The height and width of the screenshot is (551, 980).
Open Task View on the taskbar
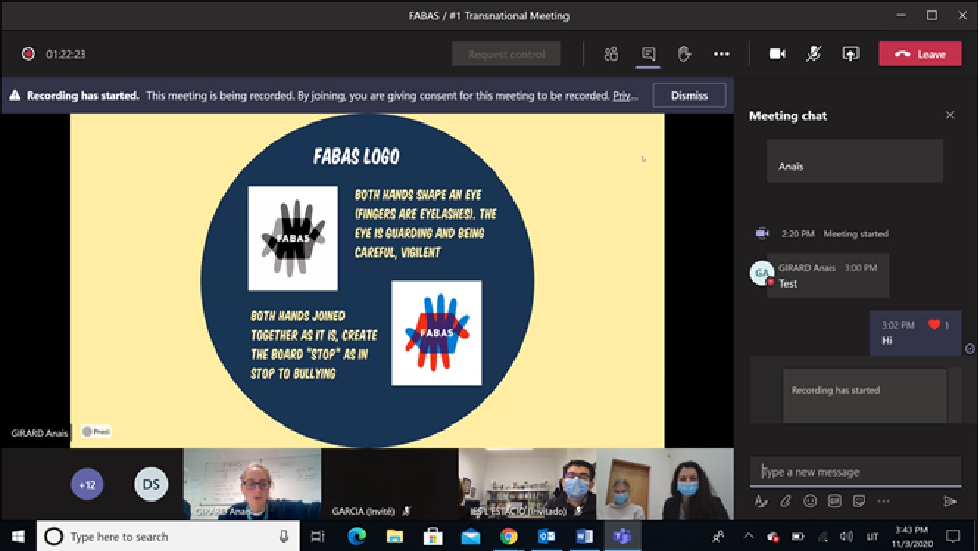pos(317,536)
